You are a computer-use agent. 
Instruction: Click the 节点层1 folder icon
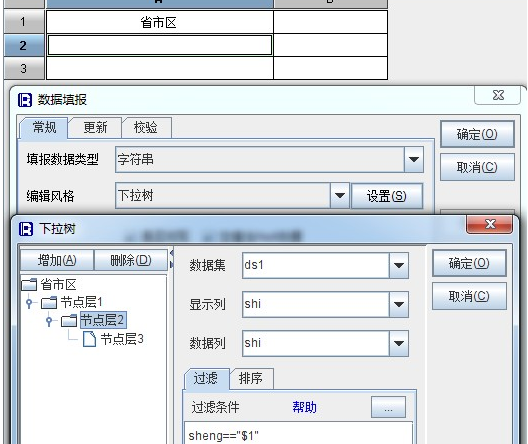[49, 302]
